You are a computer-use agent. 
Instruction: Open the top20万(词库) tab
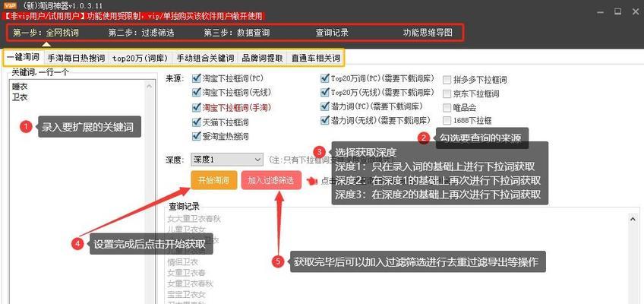click(140, 58)
